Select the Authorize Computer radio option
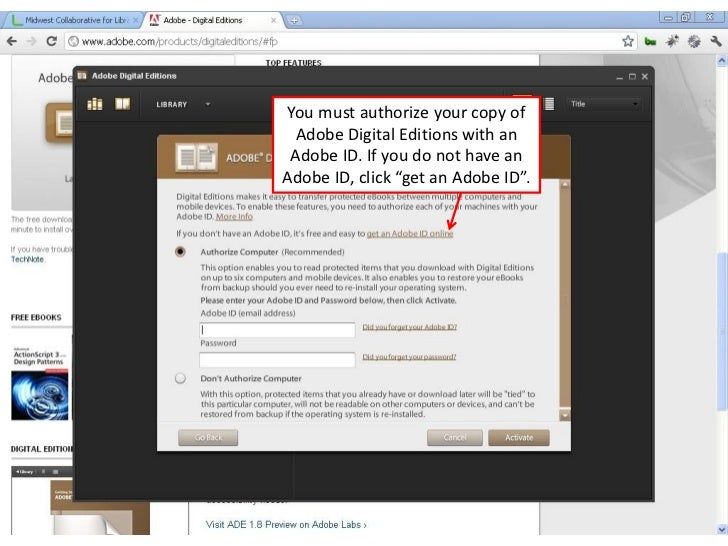The width and height of the screenshot is (728, 546). coord(180,252)
